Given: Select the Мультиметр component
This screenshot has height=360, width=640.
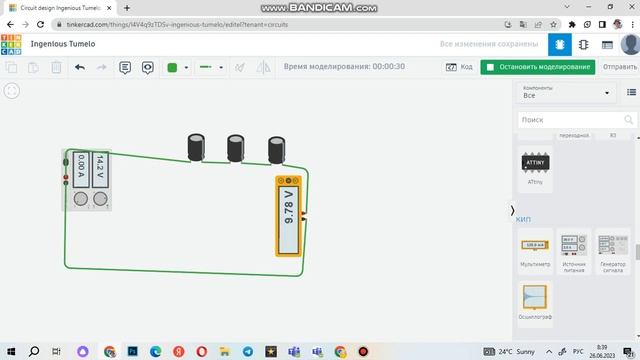Looking at the screenshot, I should (535, 251).
